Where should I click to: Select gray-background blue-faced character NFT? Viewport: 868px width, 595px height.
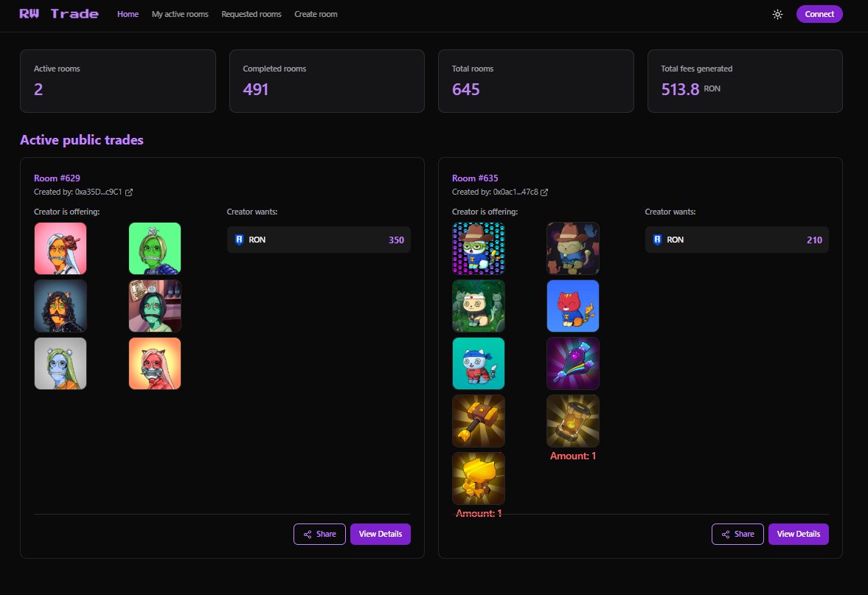coord(60,363)
